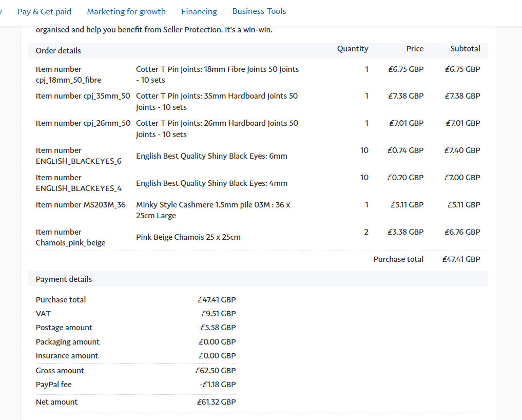Click the Subtotal column header

[465, 49]
